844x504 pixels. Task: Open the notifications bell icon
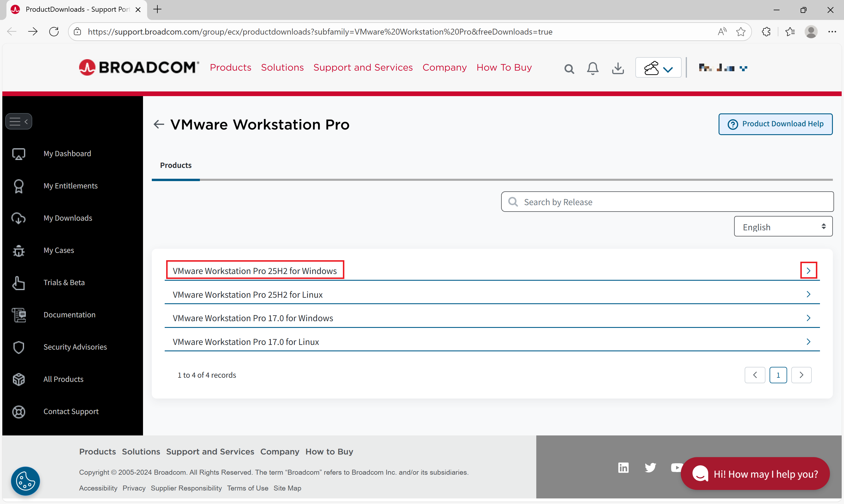[593, 68]
